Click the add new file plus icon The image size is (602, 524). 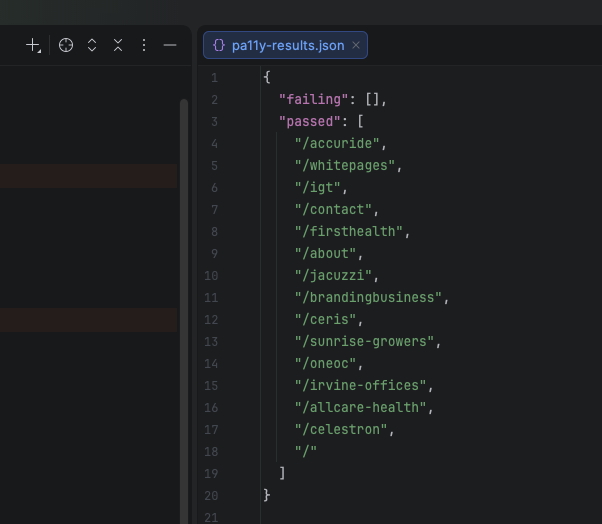point(33,45)
